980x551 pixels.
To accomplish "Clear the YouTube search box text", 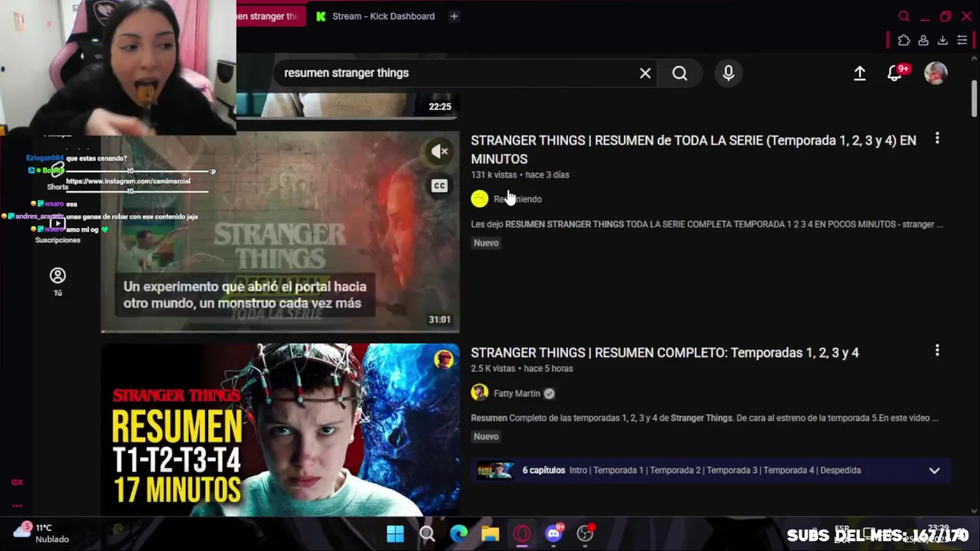I will click(645, 73).
